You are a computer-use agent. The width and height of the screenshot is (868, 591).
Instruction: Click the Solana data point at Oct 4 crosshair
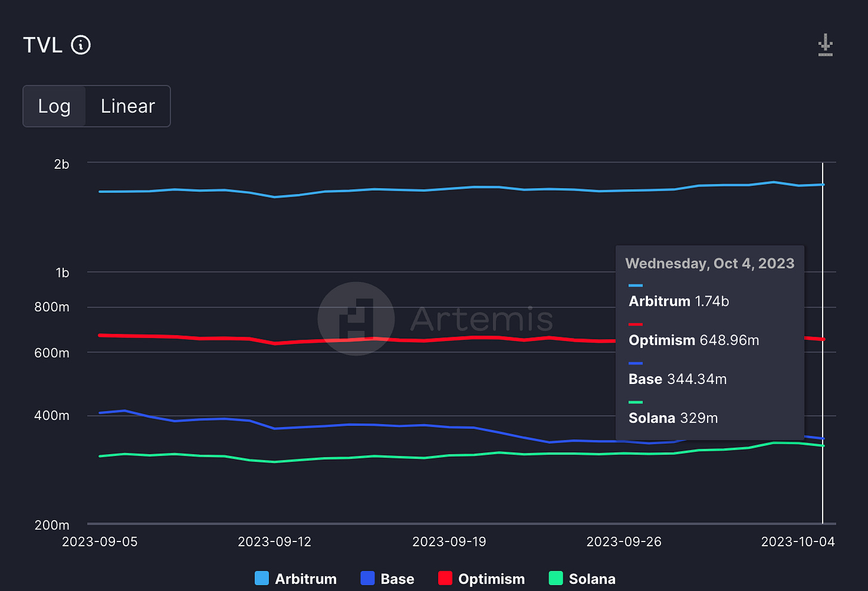[x=823, y=445]
